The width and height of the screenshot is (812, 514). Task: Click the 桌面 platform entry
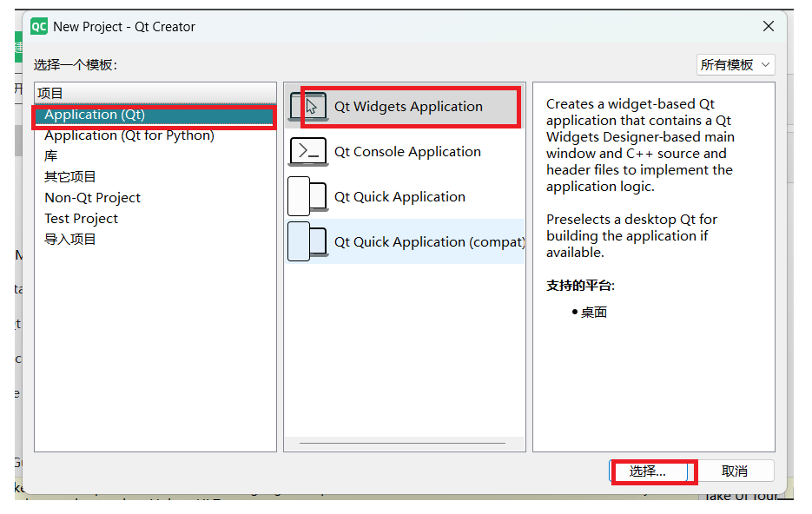pos(593,312)
